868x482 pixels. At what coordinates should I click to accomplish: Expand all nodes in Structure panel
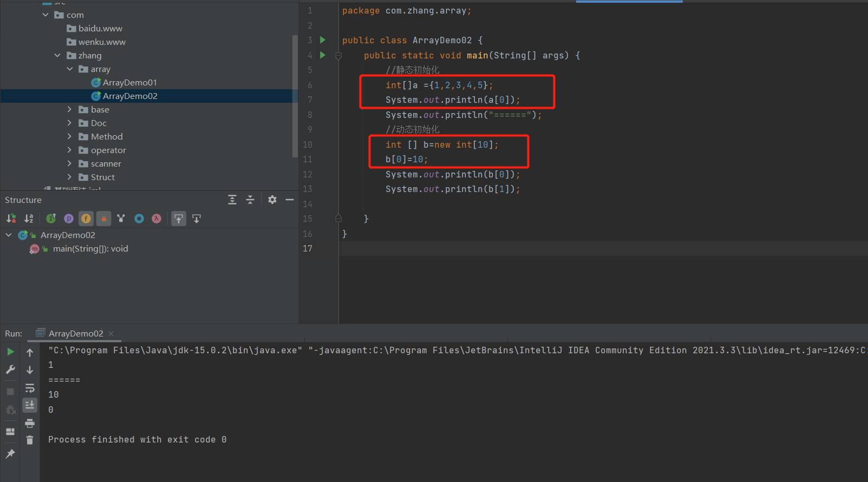pos(232,200)
